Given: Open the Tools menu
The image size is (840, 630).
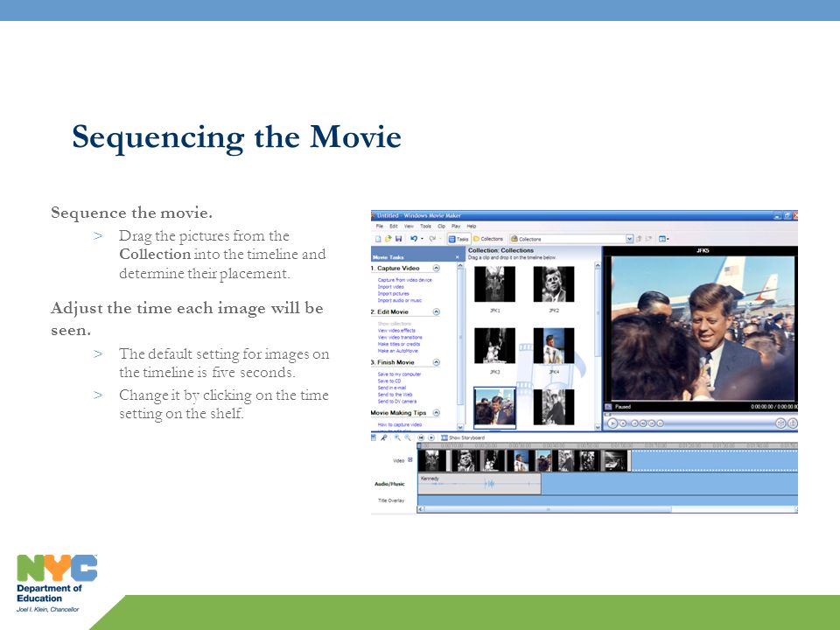Looking at the screenshot, I should tap(425, 226).
